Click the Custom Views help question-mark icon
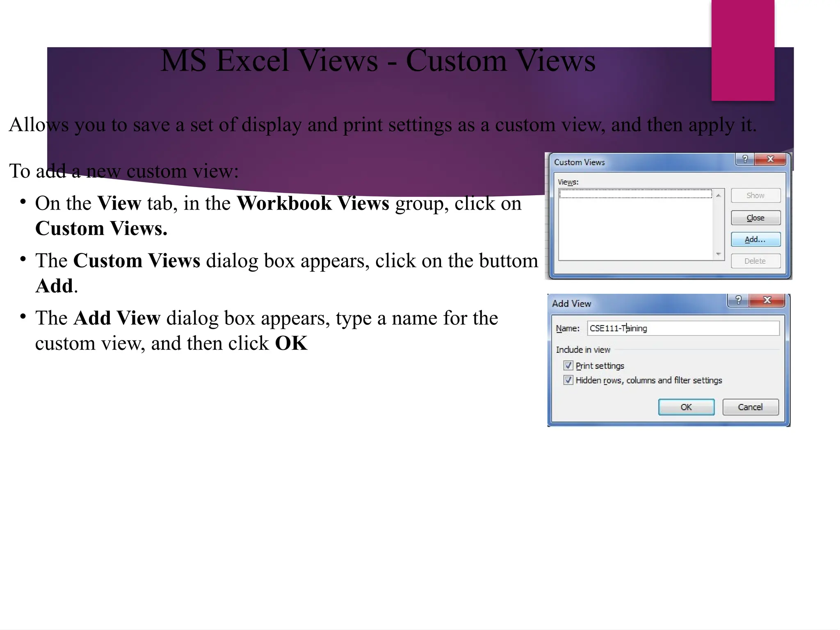Screen dimensions: 840x630 [x=745, y=159]
